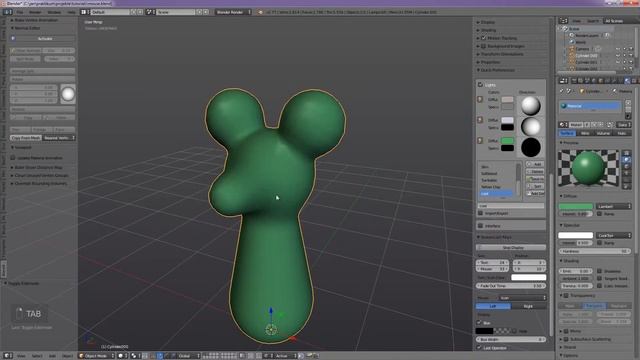Viewport: 640px width, 360px height.
Task: Click the green Diffuse color swatch
Action: [x=576, y=207]
